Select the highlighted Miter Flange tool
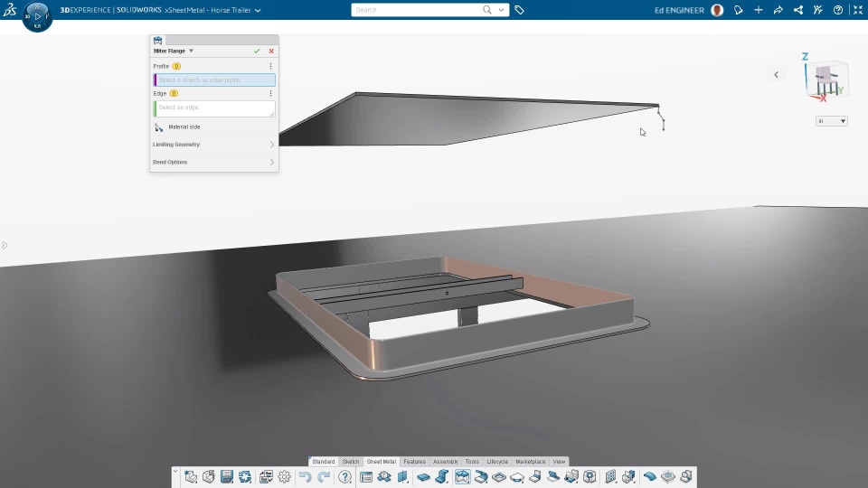 click(462, 477)
